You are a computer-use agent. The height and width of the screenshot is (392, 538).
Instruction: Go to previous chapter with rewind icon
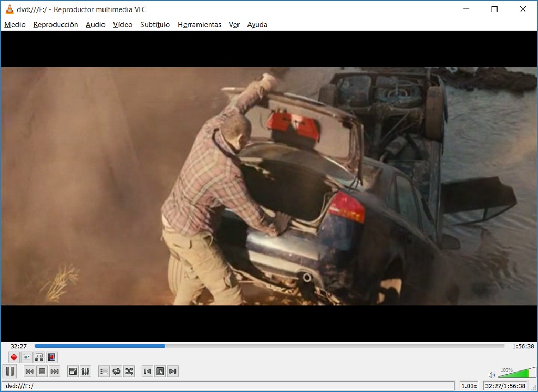pyautogui.click(x=29, y=371)
